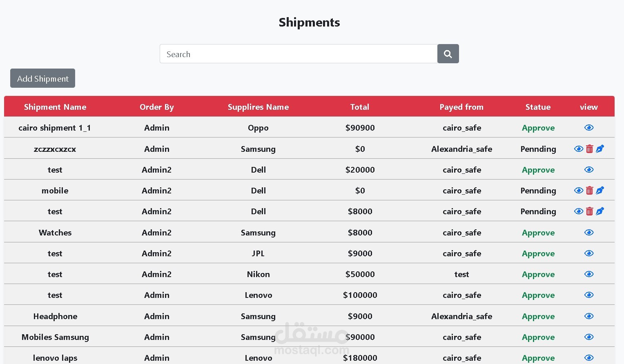
Task: Click eye icon on the Nikon test row
Action: [588, 274]
